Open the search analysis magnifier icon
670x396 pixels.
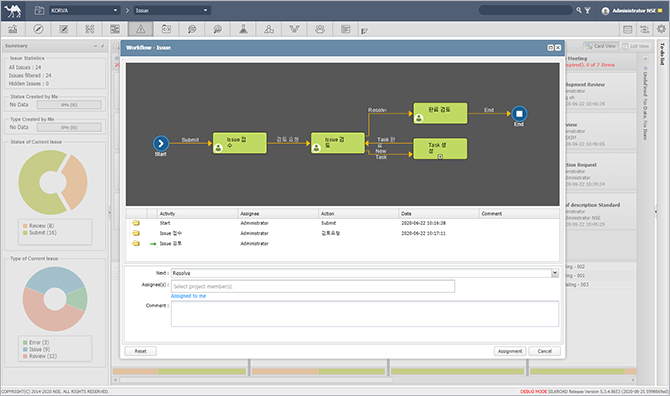pyautogui.click(x=217, y=29)
